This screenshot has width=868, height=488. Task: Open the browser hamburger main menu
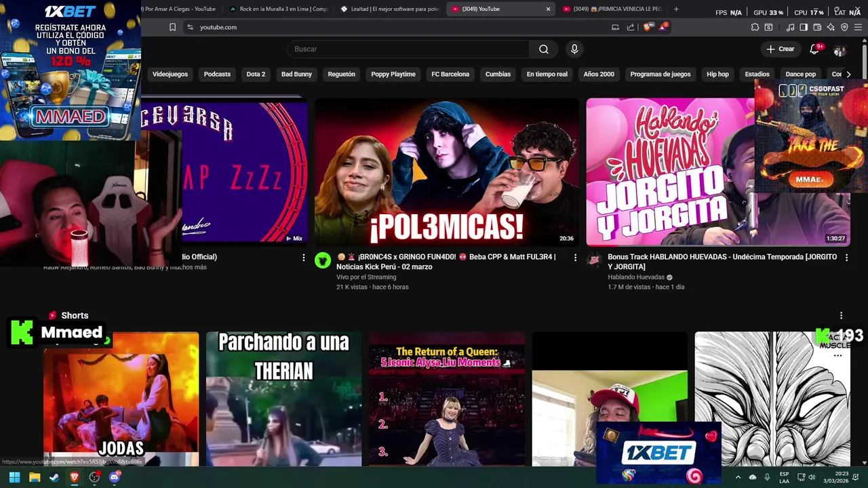(859, 27)
